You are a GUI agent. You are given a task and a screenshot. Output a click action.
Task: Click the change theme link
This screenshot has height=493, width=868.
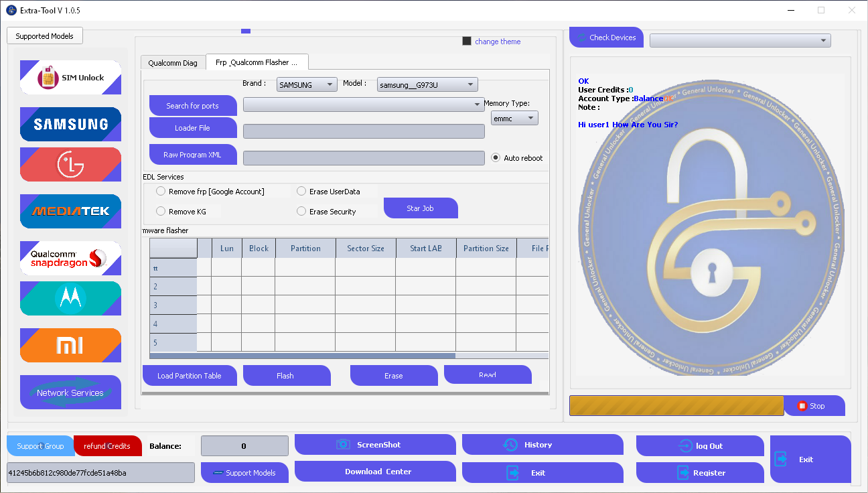(x=498, y=42)
